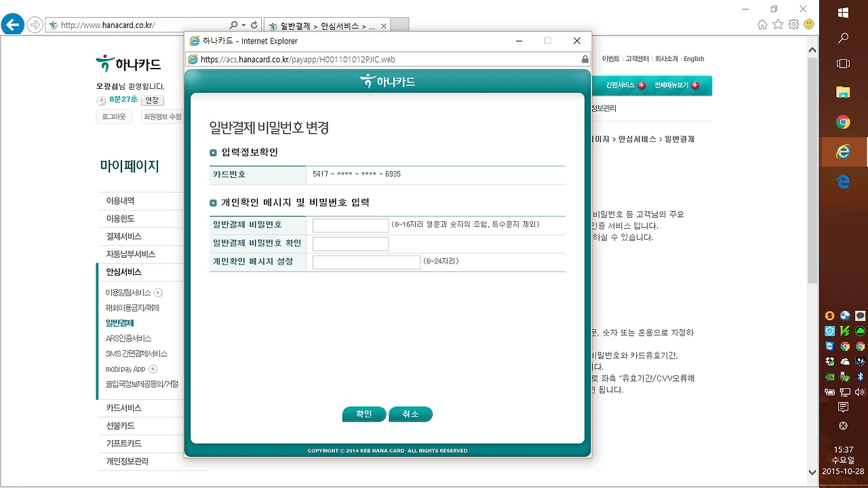Launch Google Chrome from taskbar
The image size is (868, 488).
click(843, 122)
